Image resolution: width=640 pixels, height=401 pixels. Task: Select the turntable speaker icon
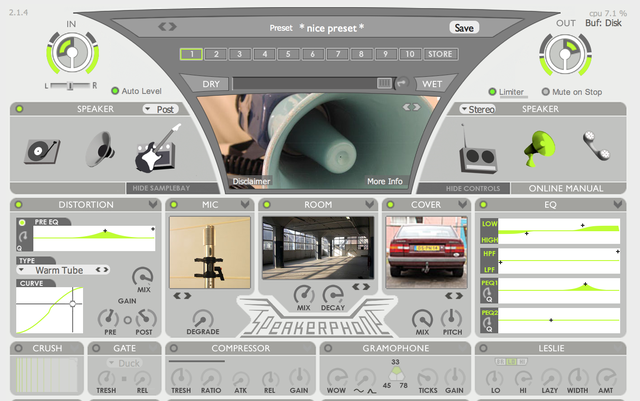point(42,151)
